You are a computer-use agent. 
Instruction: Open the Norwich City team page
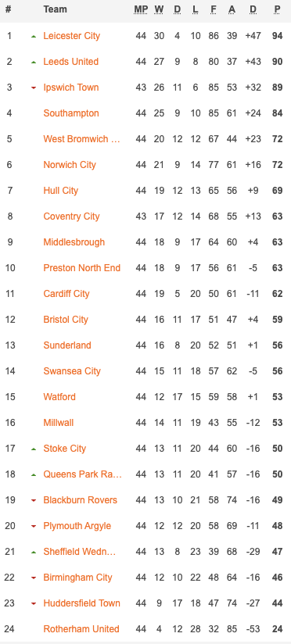tap(70, 165)
